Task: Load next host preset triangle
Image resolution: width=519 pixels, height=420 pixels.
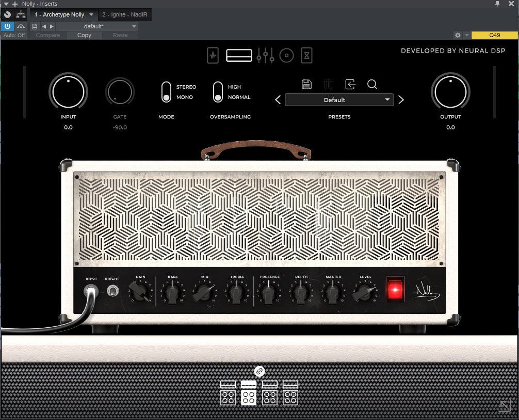Action: point(52,26)
